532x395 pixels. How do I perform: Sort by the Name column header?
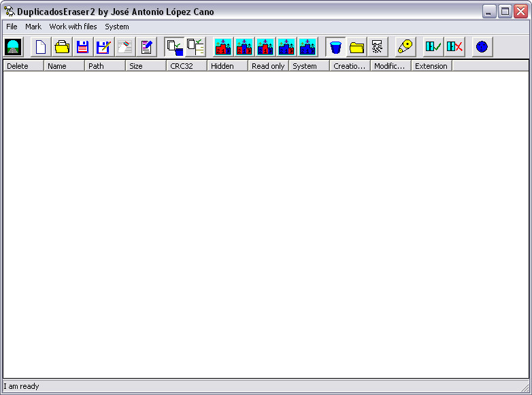coord(64,66)
